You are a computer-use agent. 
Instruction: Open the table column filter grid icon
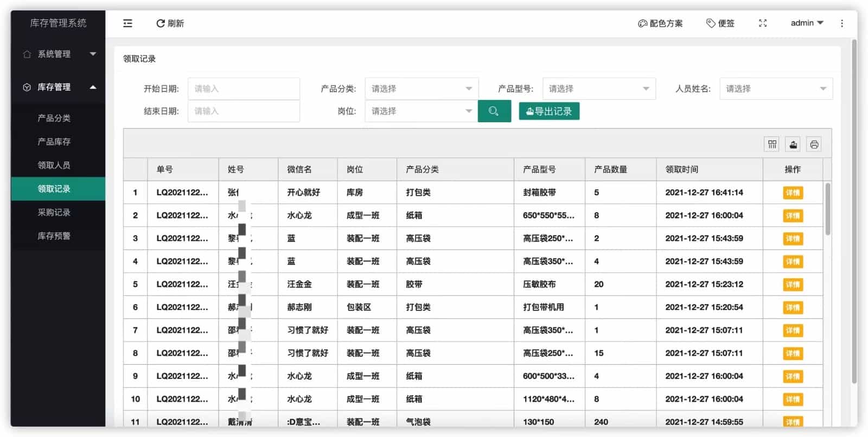pyautogui.click(x=772, y=144)
